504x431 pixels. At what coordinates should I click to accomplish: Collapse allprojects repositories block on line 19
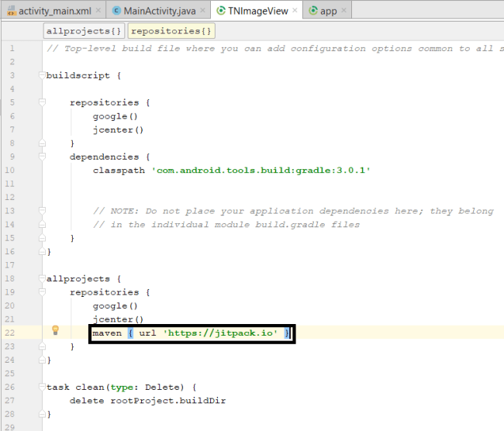[x=42, y=291]
